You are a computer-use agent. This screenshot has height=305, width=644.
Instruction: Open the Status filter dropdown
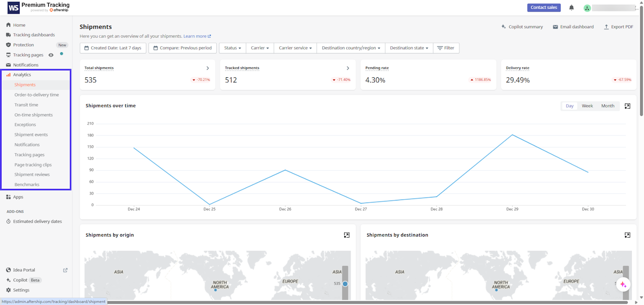click(232, 48)
